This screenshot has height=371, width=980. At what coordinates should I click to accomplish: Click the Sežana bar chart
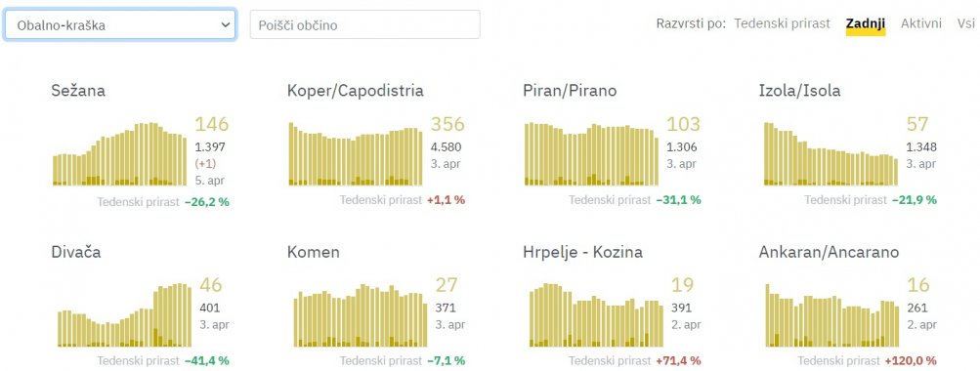[x=120, y=154]
